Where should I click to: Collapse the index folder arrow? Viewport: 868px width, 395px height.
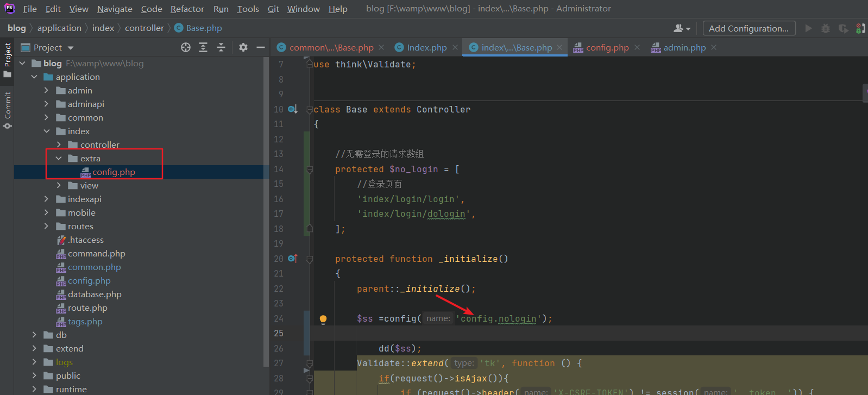click(x=47, y=131)
